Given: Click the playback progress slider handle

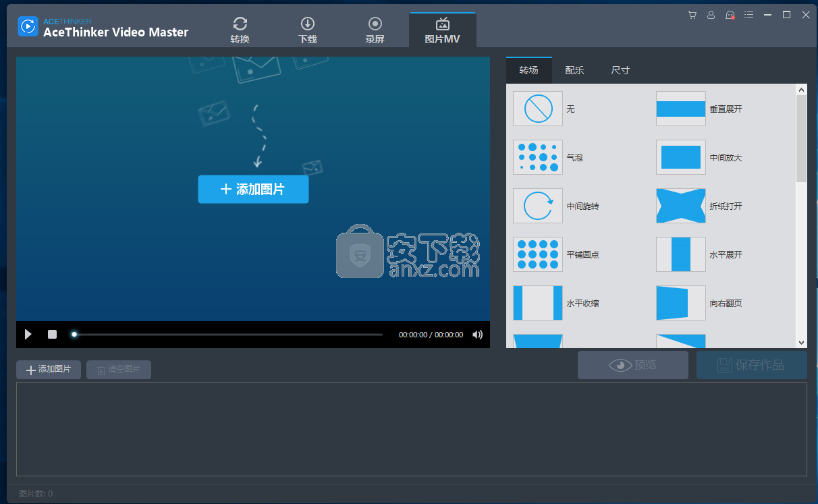Looking at the screenshot, I should pyautogui.click(x=74, y=334).
